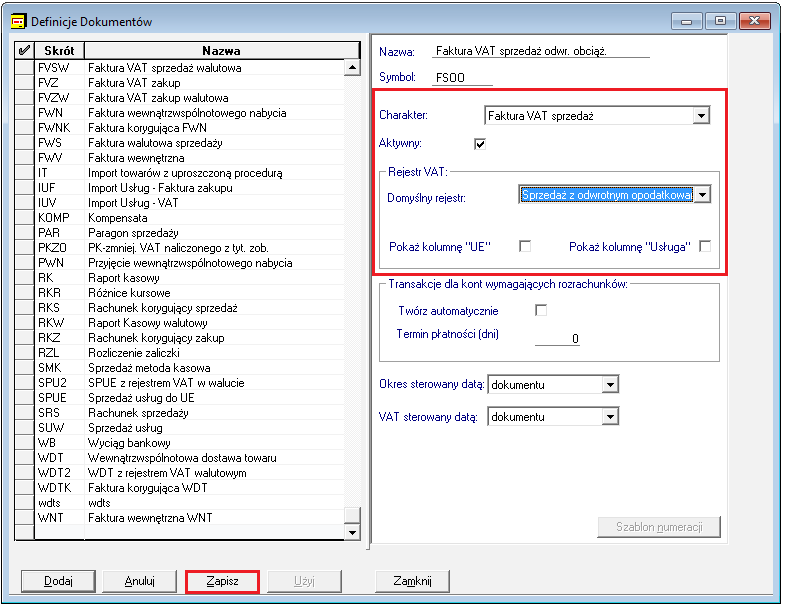Viewport: 785px width, 607px height.
Task: Select row Faktura VAT zakup walutowa
Action: (189, 98)
